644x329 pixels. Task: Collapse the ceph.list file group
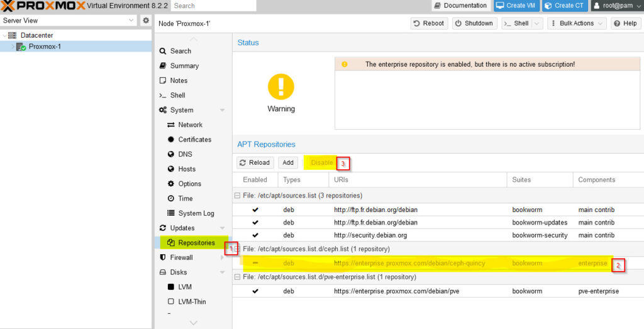click(237, 249)
